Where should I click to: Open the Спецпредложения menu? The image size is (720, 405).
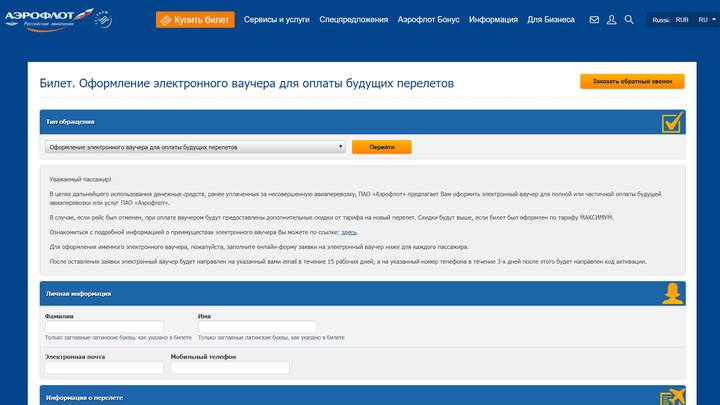tap(354, 20)
